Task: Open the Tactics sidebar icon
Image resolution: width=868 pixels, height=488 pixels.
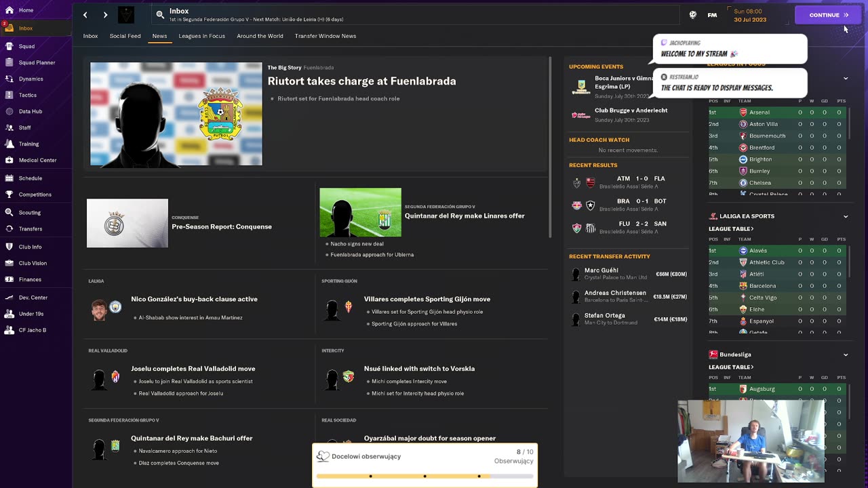Action: pos(9,95)
